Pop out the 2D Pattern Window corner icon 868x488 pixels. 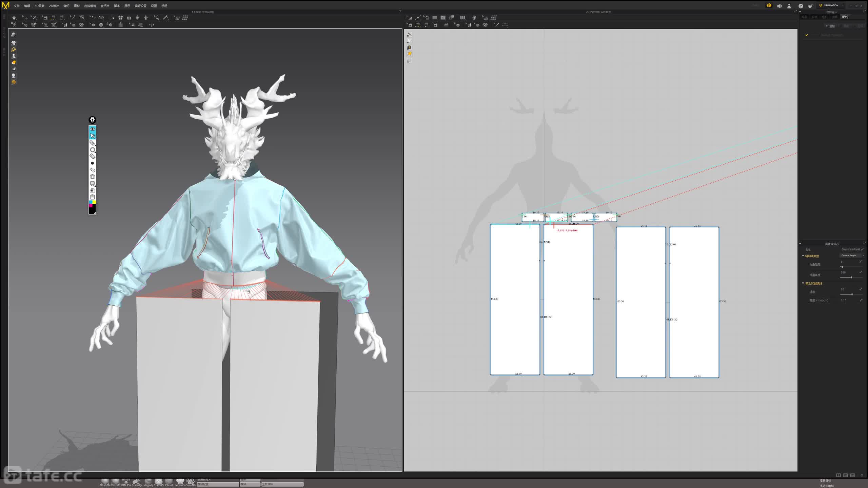pyautogui.click(x=795, y=12)
